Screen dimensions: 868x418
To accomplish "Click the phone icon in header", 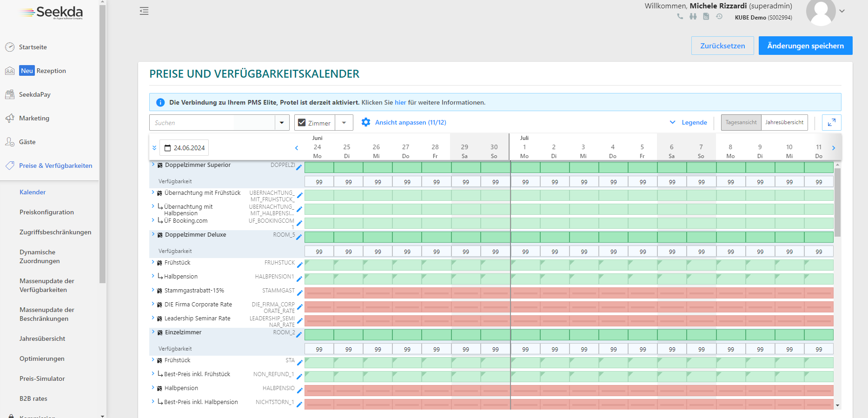I will point(680,17).
